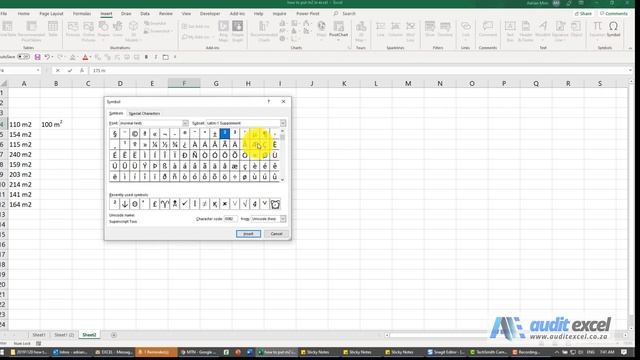This screenshot has width=640, height=360.
Task: Select the æ symbol in the grid
Action: (235, 166)
